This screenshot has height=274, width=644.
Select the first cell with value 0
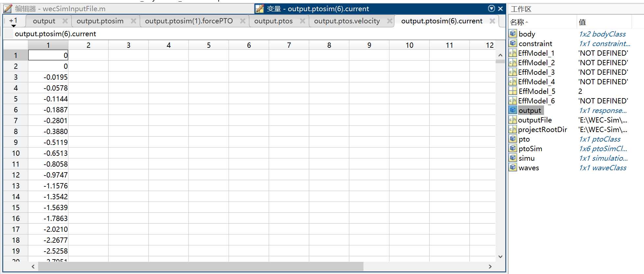(48, 55)
